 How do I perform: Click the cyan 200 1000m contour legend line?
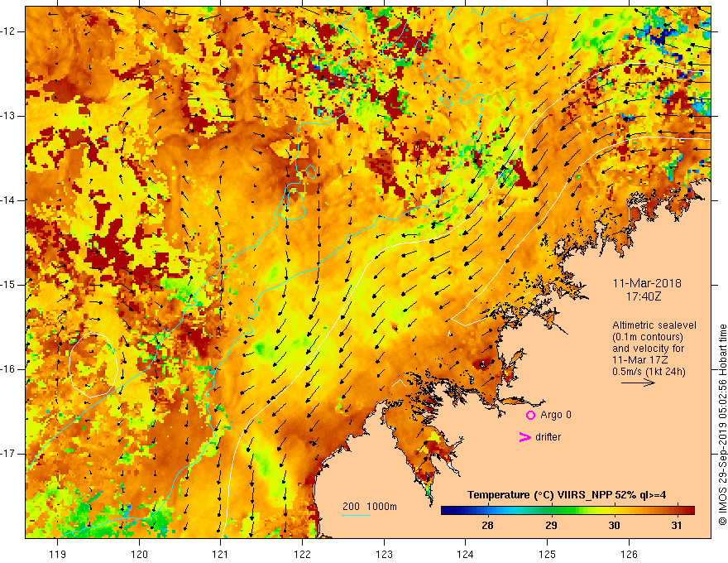356,515
